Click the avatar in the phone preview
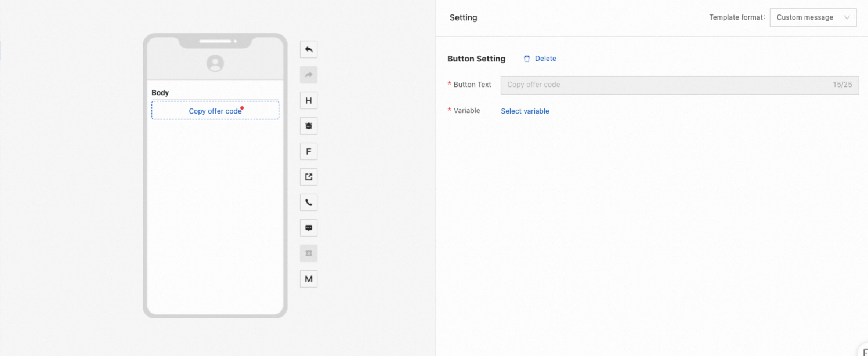868x356 pixels. [215, 63]
